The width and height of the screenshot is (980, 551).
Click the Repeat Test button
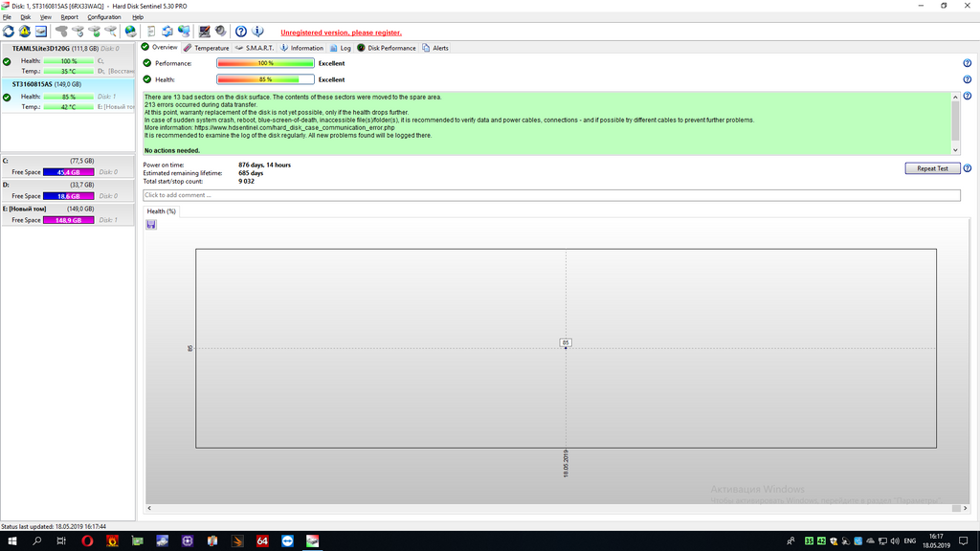[932, 168]
